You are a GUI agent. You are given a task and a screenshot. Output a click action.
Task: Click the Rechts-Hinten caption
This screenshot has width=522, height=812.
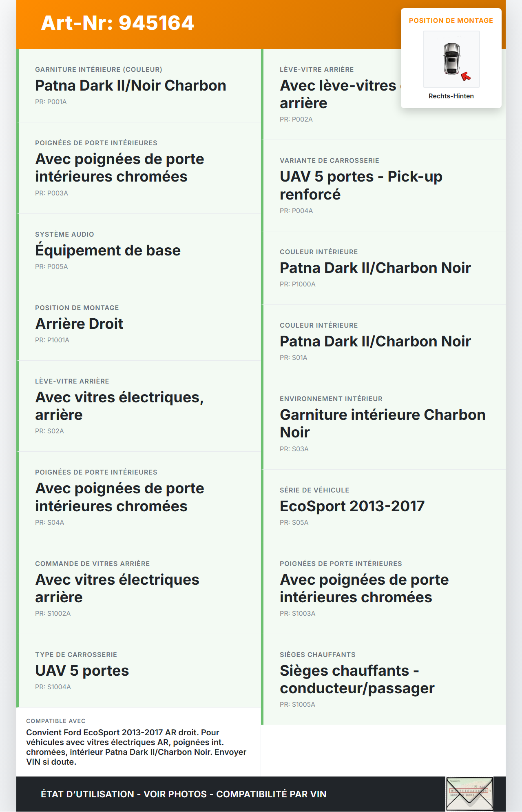point(451,96)
